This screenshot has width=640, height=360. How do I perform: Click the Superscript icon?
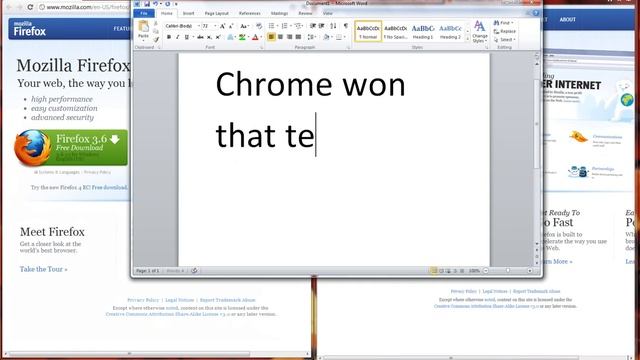218,37
